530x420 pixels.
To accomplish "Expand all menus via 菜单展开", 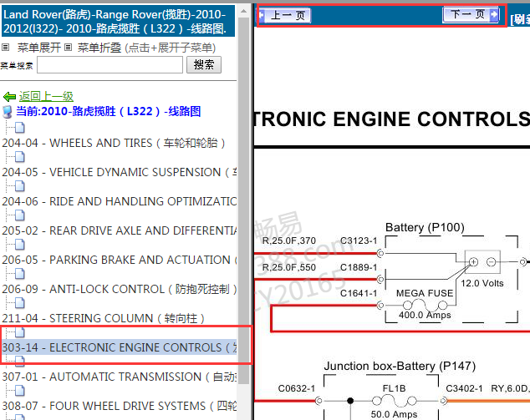I will tap(38, 48).
